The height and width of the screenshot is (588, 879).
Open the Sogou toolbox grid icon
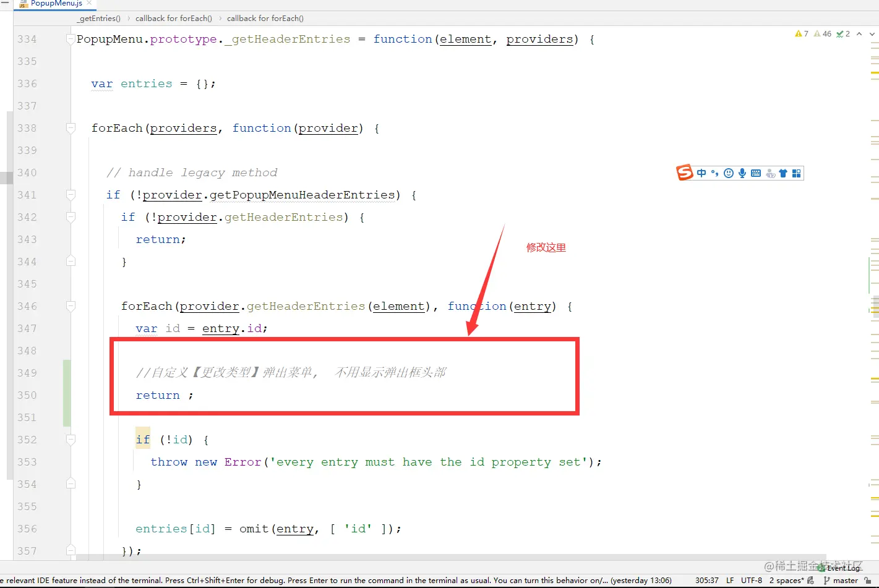pyautogui.click(x=797, y=173)
